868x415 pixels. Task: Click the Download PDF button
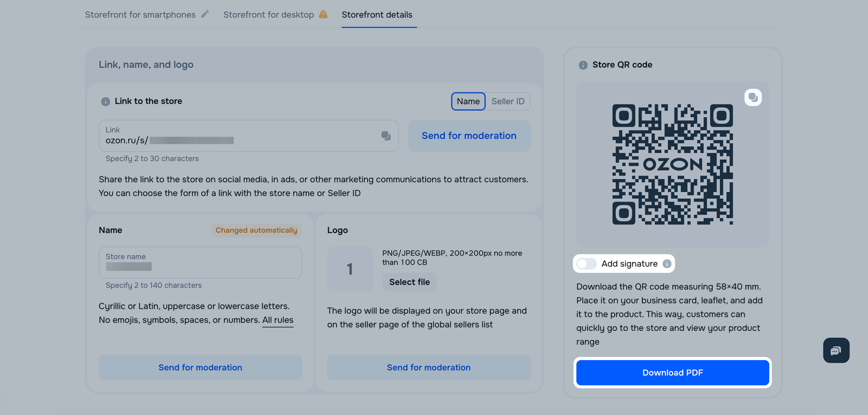pos(673,373)
